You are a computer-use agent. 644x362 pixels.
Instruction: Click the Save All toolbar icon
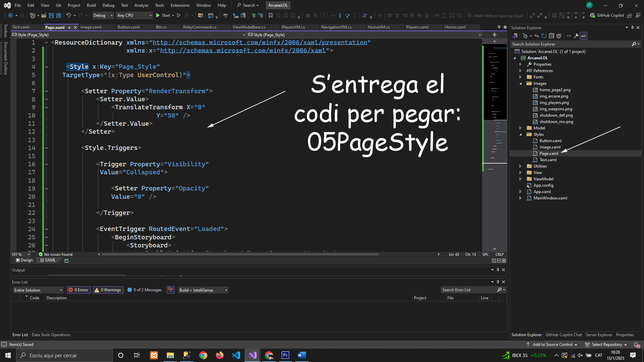(59, 15)
